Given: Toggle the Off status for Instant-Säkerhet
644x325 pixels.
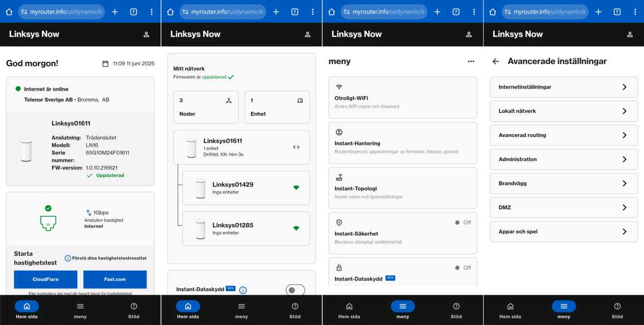Looking at the screenshot, I should pyautogui.click(x=463, y=222).
